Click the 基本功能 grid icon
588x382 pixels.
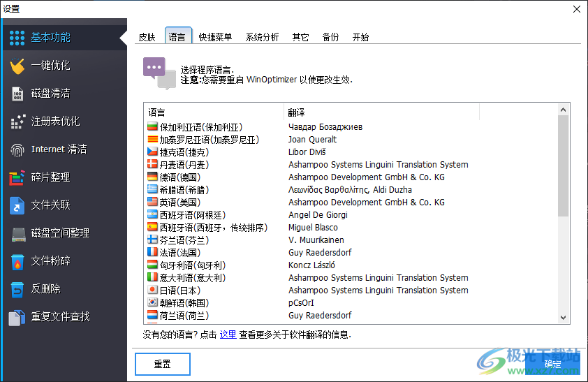[17, 38]
